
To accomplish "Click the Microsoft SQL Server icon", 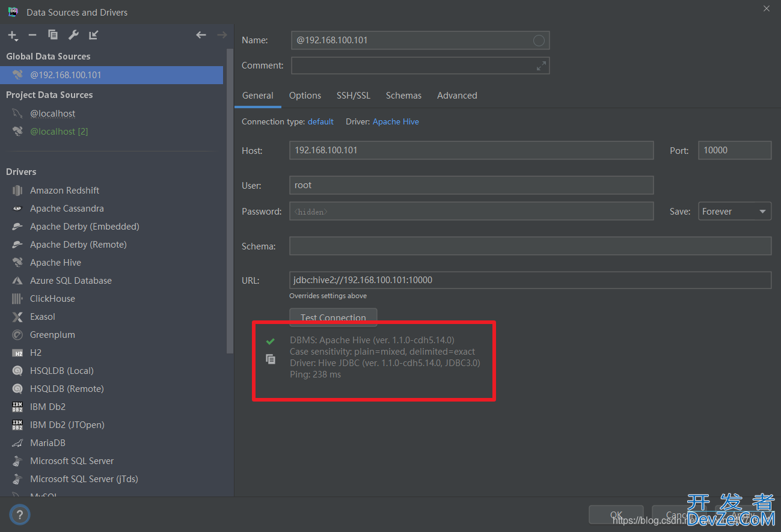I will (x=17, y=461).
